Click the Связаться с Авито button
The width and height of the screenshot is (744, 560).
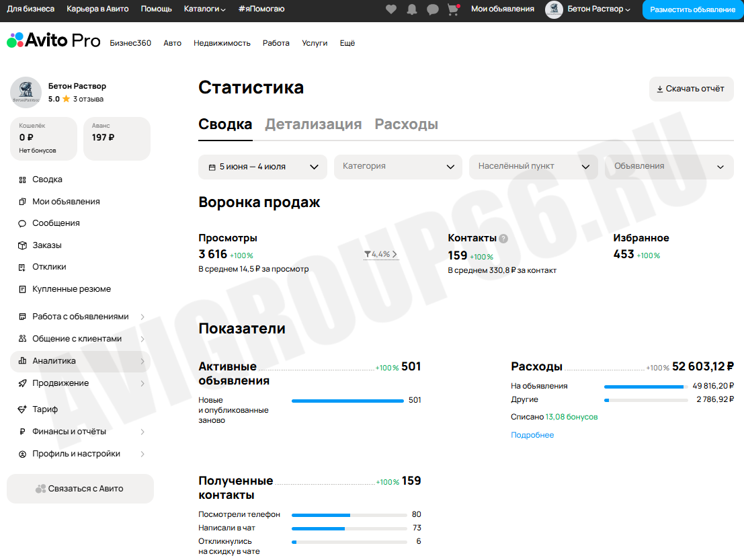(80, 488)
